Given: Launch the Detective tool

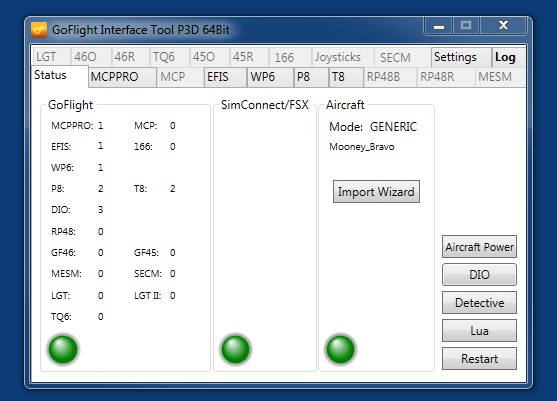Looking at the screenshot, I should tap(479, 303).
